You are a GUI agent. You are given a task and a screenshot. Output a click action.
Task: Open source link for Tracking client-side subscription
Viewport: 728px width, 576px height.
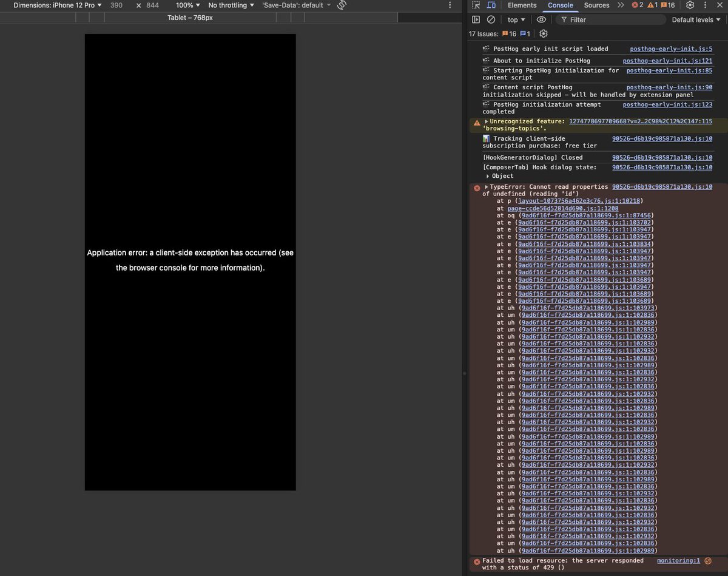(x=662, y=138)
